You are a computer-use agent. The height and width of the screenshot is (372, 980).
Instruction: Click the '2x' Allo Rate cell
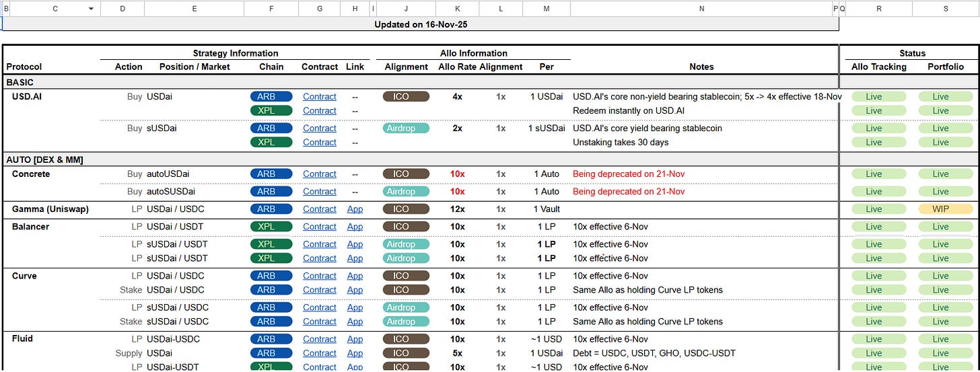point(458,128)
